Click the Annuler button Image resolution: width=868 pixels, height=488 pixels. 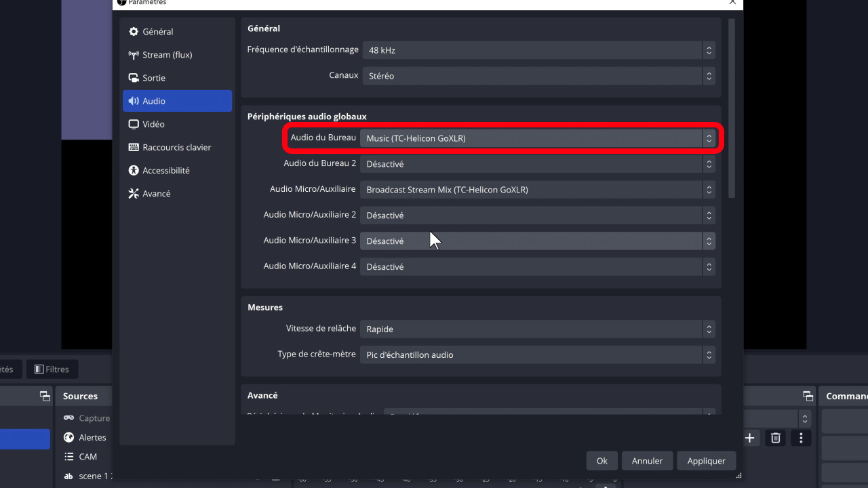pos(647,461)
